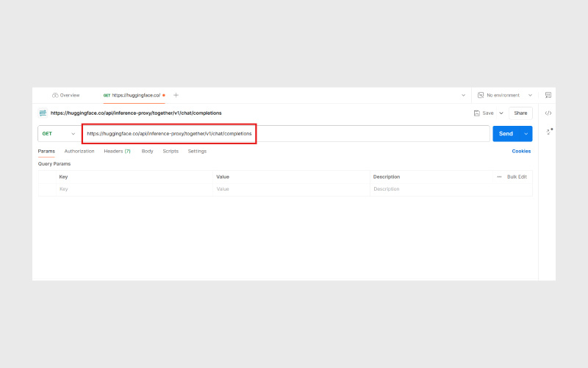Click the Save button with disk icon
Image resolution: width=588 pixels, height=368 pixels.
coord(484,113)
